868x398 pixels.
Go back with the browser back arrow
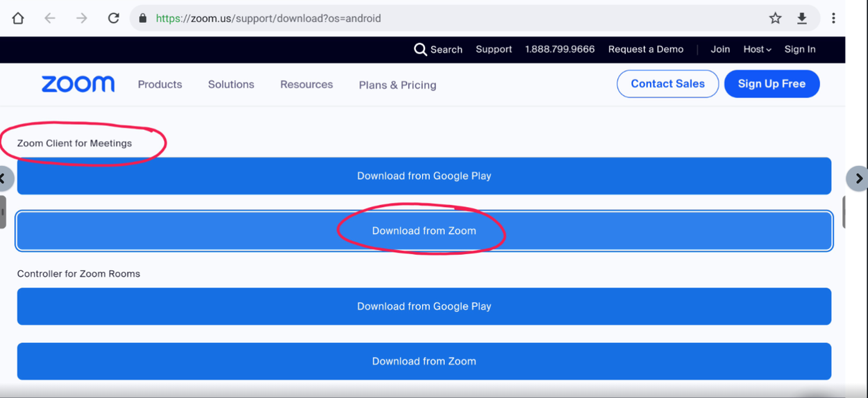pyautogui.click(x=50, y=19)
